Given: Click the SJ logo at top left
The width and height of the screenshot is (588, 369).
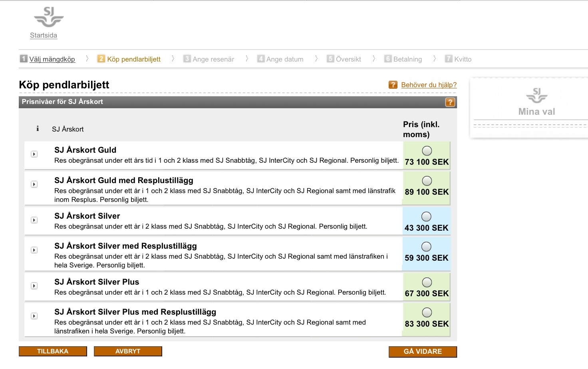Looking at the screenshot, I should pos(49,17).
